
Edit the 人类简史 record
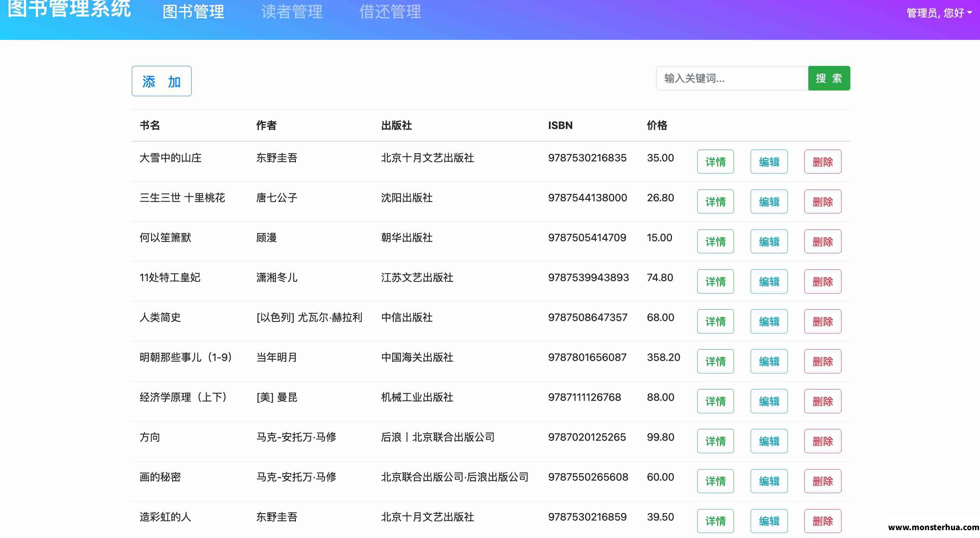769,322
